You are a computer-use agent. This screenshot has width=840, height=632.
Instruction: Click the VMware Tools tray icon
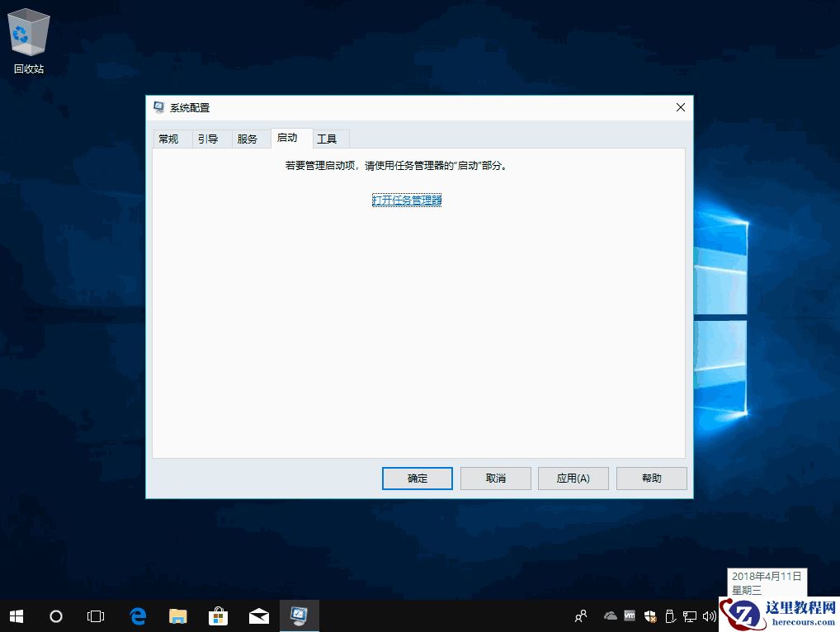[x=629, y=616]
